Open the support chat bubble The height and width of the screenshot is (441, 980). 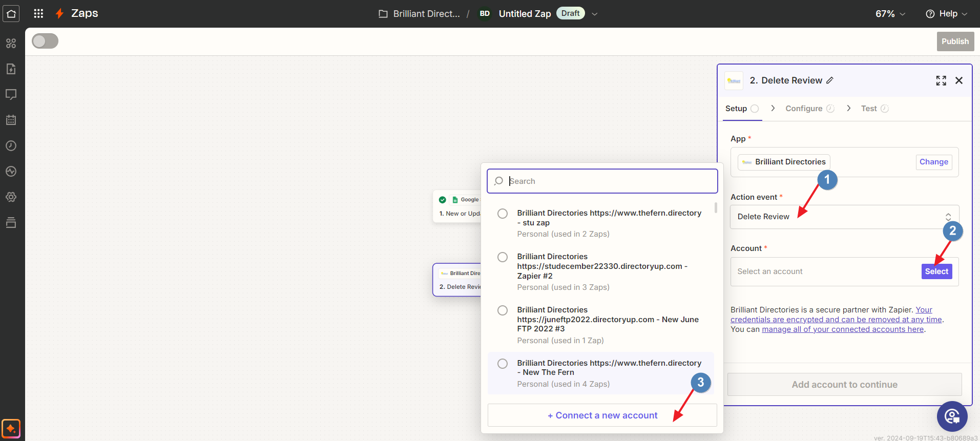click(952, 416)
